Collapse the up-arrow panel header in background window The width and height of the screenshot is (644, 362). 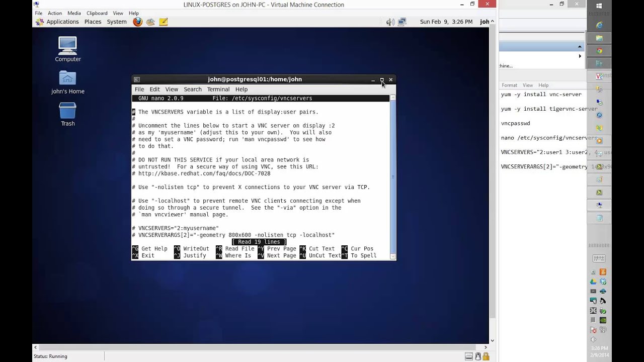(580, 46)
